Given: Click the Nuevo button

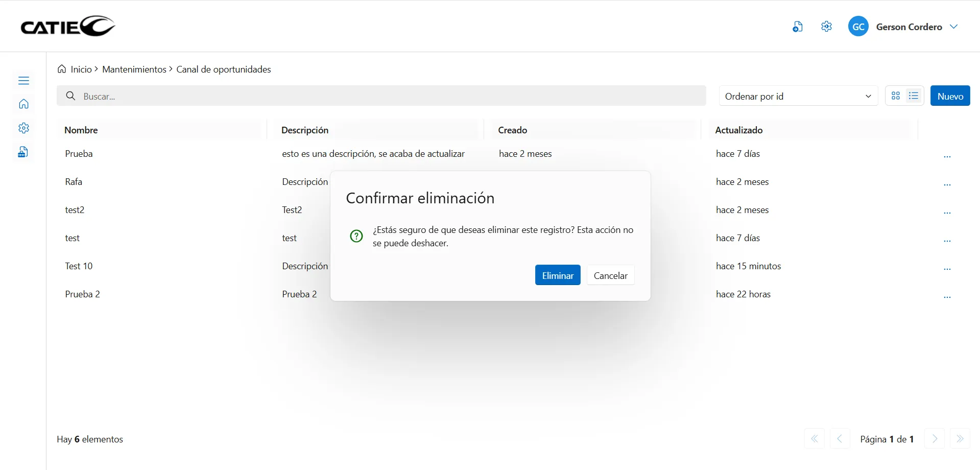Looking at the screenshot, I should [950, 96].
